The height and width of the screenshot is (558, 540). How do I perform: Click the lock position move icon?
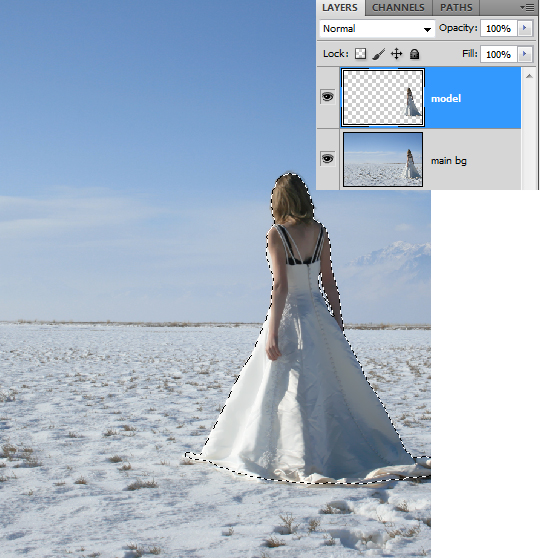[397, 54]
